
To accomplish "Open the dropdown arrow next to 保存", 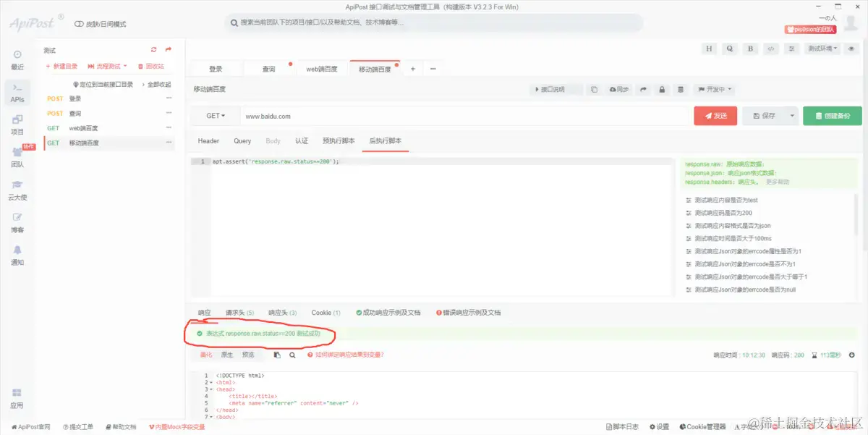I will (792, 116).
